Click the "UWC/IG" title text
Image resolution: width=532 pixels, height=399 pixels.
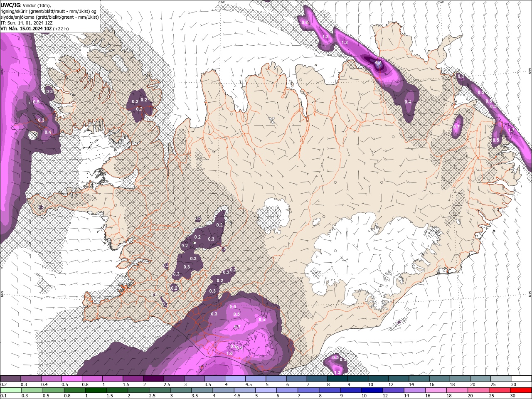10,5
